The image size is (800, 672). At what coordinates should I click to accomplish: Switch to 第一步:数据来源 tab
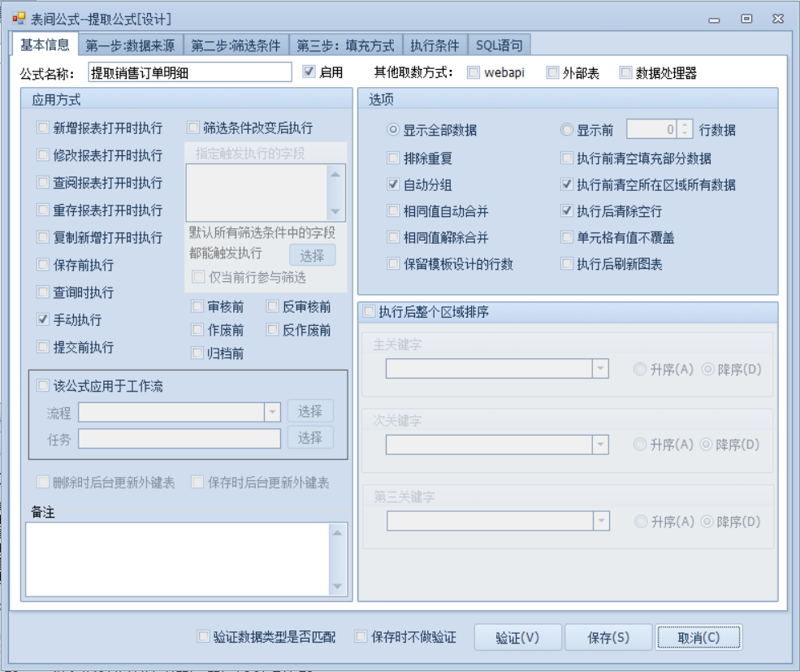130,46
